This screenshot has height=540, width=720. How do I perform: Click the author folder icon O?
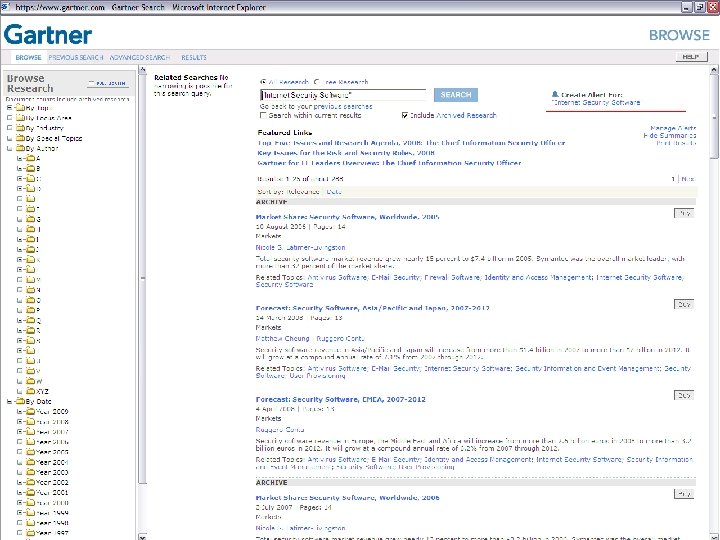tap(30, 300)
